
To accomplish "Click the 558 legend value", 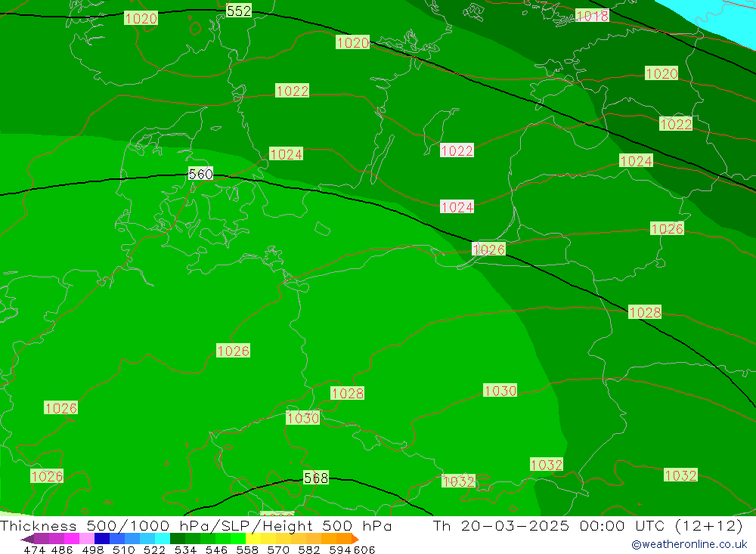I will tap(247, 549).
